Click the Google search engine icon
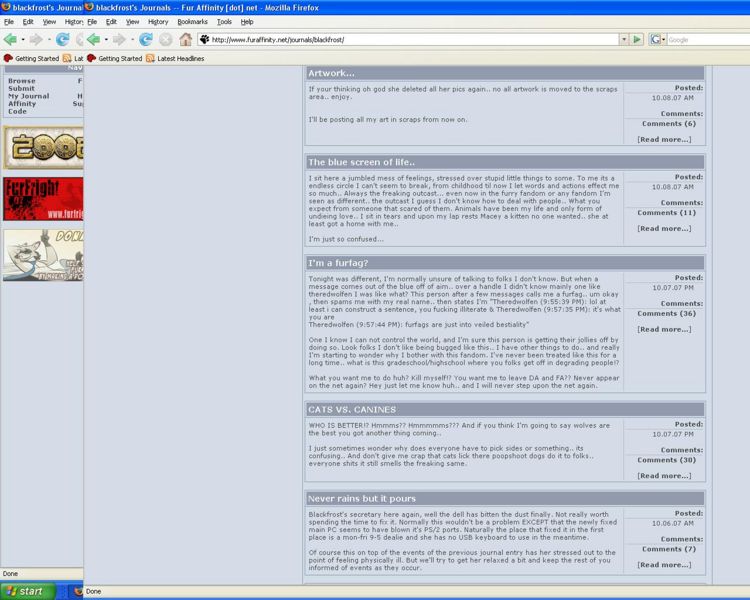The height and width of the screenshot is (600, 750). [657, 40]
